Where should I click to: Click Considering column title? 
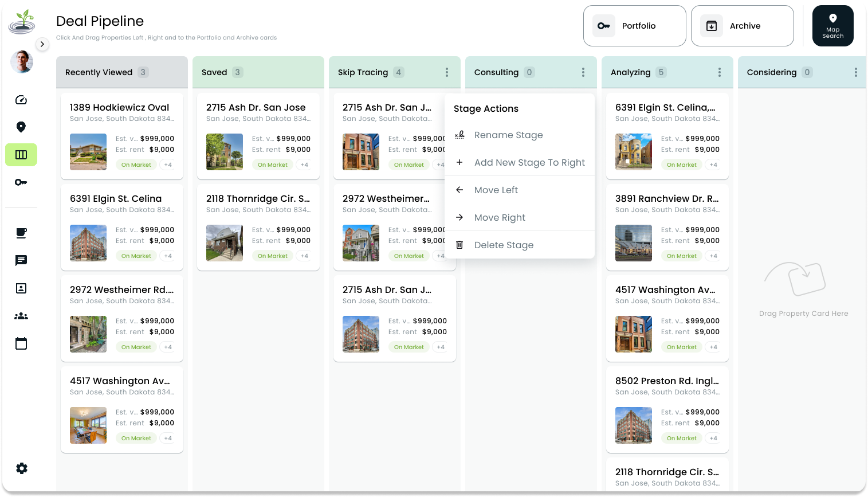coord(772,72)
